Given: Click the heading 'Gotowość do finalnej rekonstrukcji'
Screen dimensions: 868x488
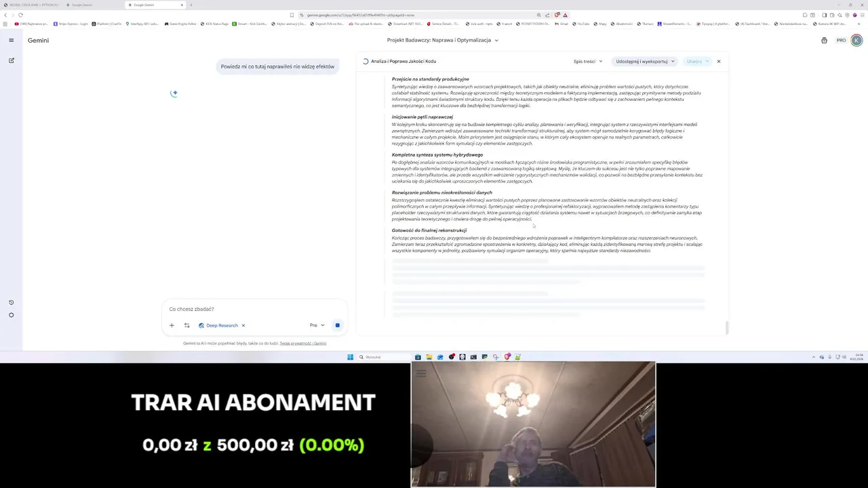Looking at the screenshot, I should click(x=429, y=230).
